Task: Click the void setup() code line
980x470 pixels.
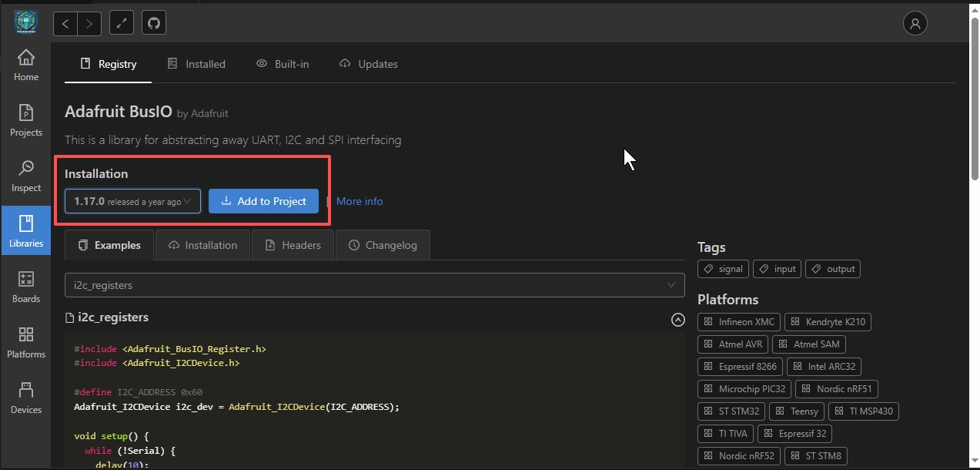Action: click(112, 435)
